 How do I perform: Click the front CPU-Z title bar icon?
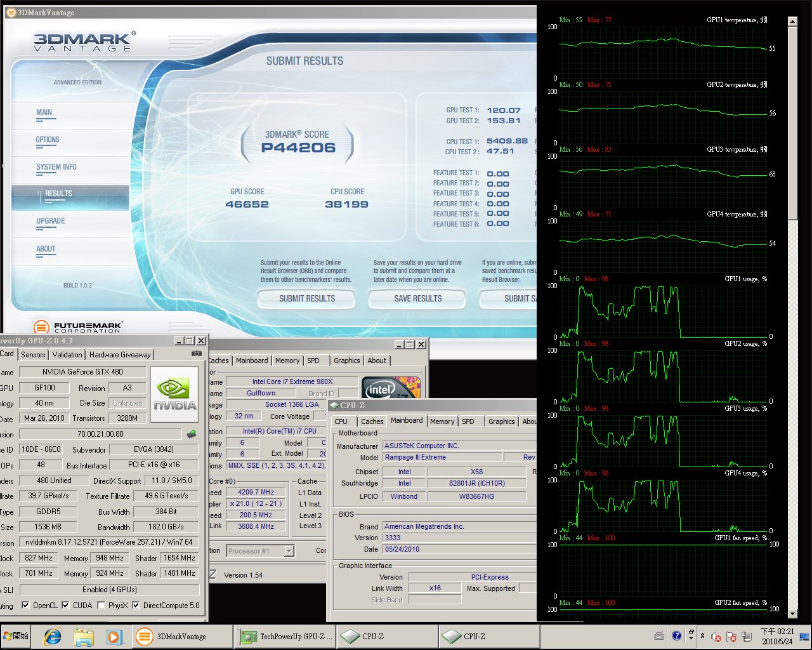334,405
